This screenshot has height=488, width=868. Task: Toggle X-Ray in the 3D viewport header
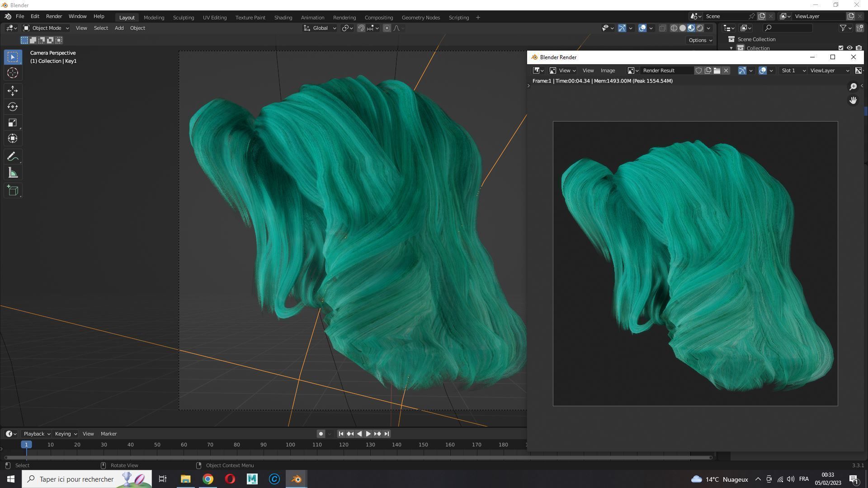click(662, 28)
